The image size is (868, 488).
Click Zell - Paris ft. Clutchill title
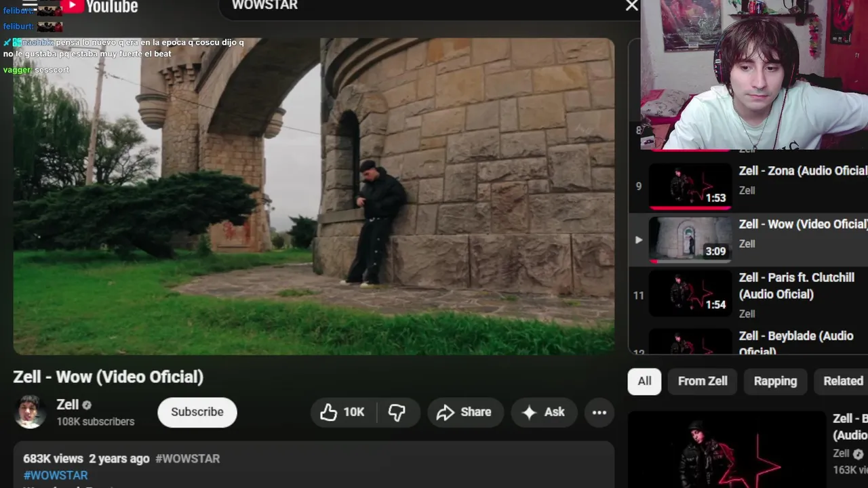[797, 286]
